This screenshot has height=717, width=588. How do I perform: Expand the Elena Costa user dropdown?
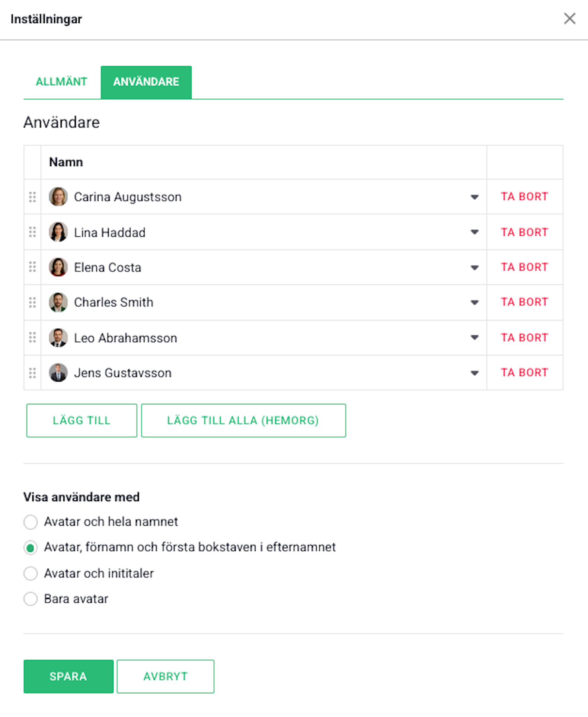pyautogui.click(x=474, y=267)
